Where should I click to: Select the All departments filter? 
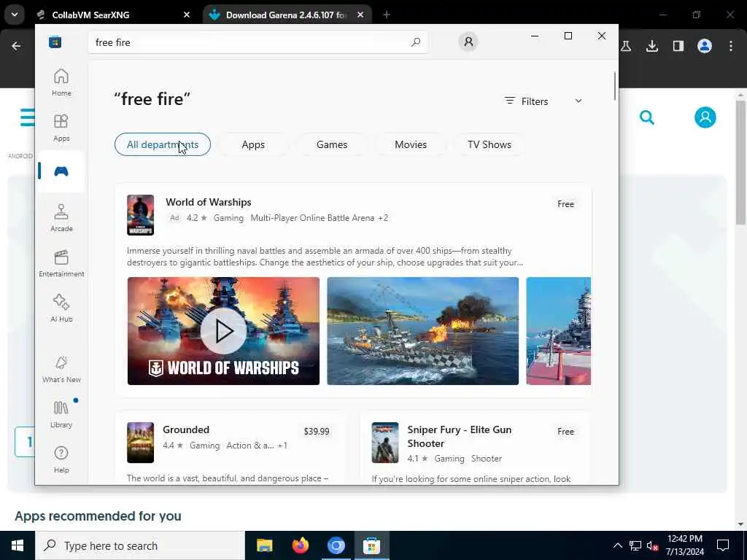click(163, 144)
